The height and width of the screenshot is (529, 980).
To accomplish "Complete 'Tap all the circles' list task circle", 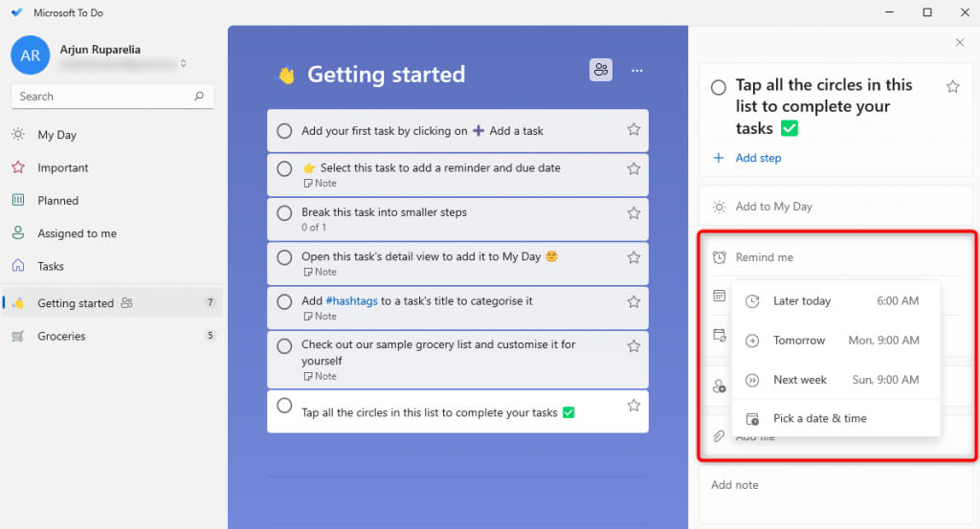I will [x=284, y=406].
